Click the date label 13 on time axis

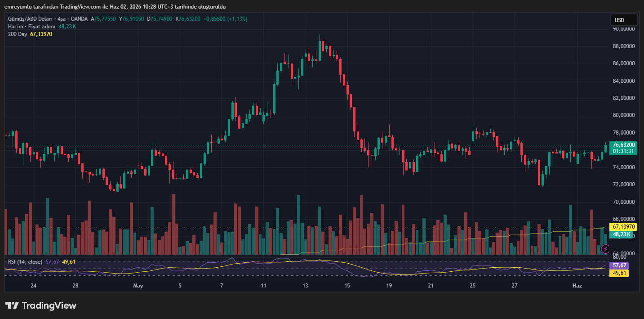click(x=305, y=286)
